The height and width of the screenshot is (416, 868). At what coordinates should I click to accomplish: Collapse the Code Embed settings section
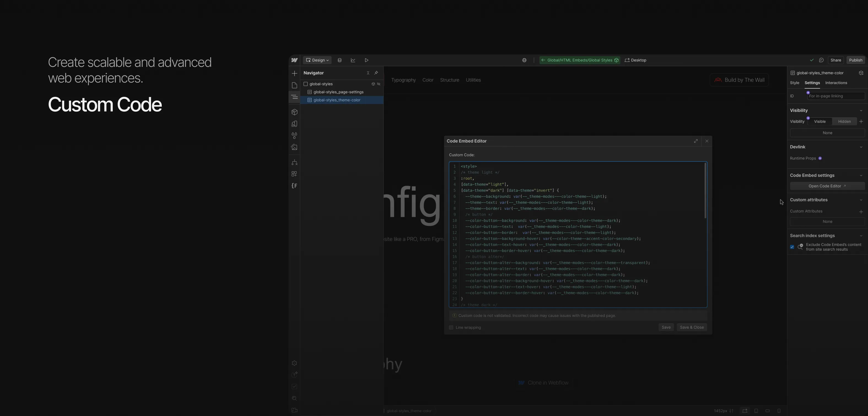pos(861,175)
